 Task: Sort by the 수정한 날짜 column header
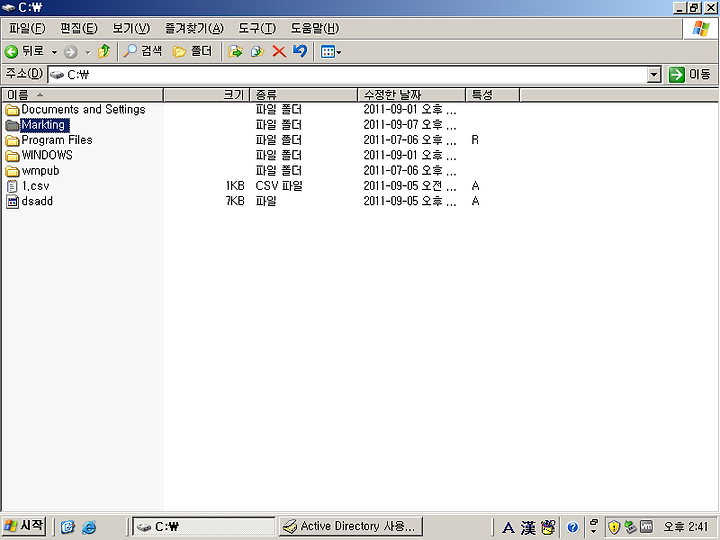411,95
